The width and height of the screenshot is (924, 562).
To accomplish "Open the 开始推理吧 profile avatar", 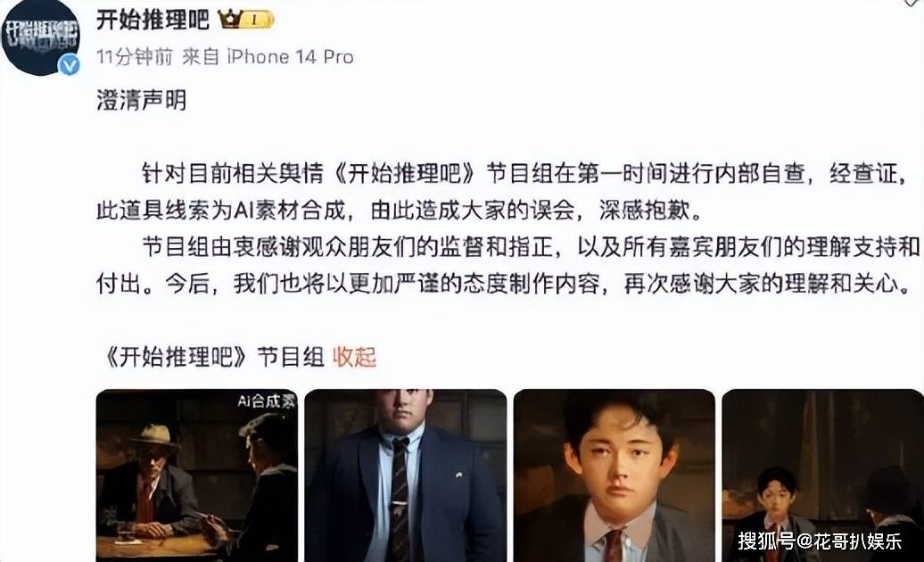I will (x=39, y=37).
